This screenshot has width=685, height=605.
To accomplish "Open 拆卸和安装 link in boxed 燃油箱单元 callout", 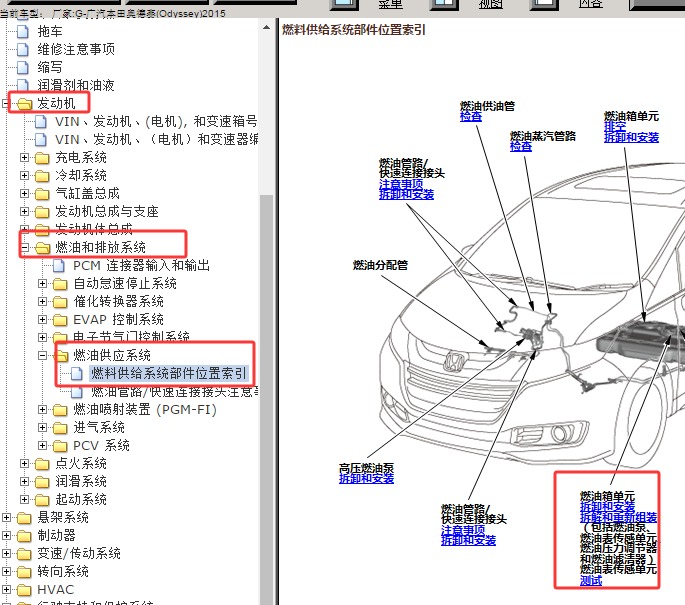I will pyautogui.click(x=607, y=507).
